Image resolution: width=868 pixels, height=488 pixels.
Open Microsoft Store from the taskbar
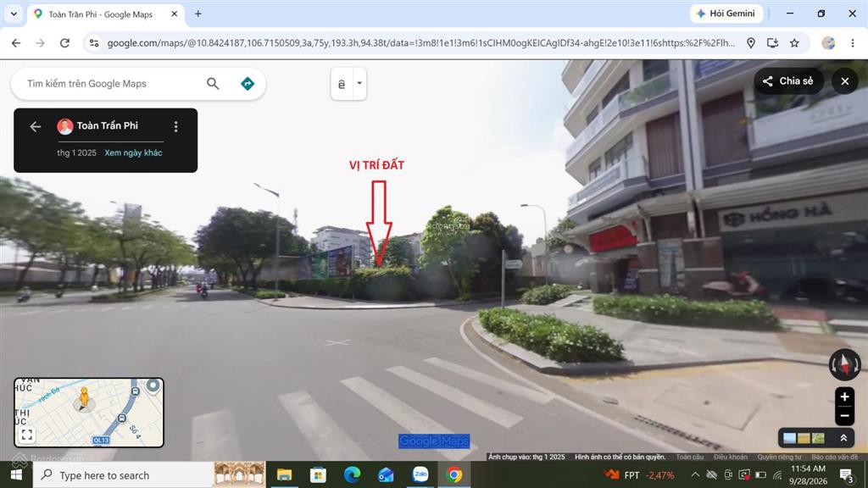pos(319,474)
